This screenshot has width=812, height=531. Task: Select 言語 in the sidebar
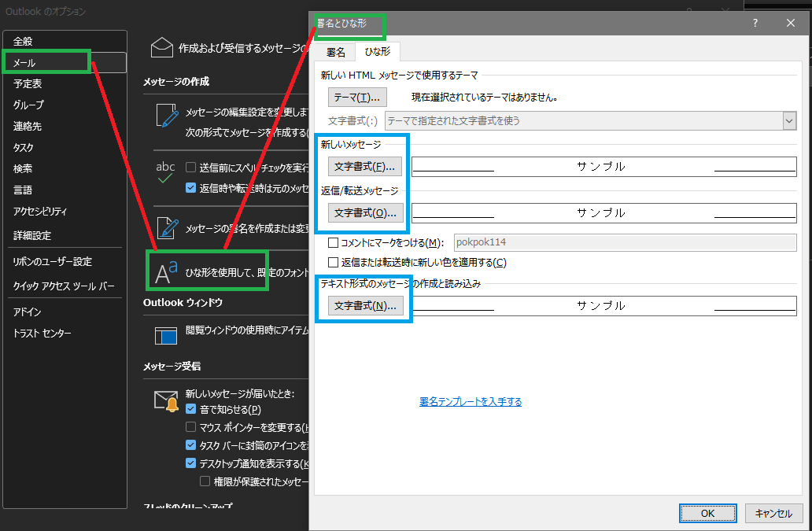tap(65, 190)
